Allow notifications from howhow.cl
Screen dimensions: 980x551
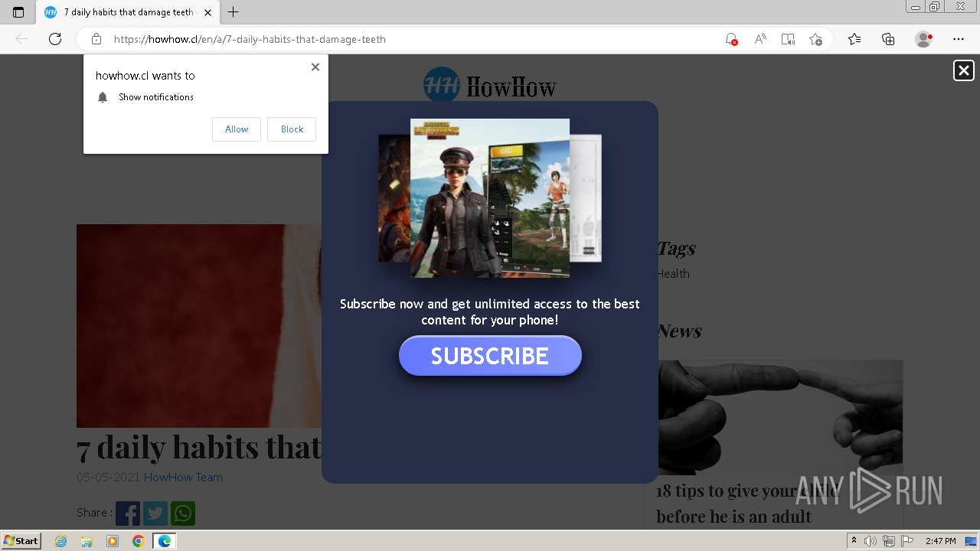pyautogui.click(x=237, y=129)
